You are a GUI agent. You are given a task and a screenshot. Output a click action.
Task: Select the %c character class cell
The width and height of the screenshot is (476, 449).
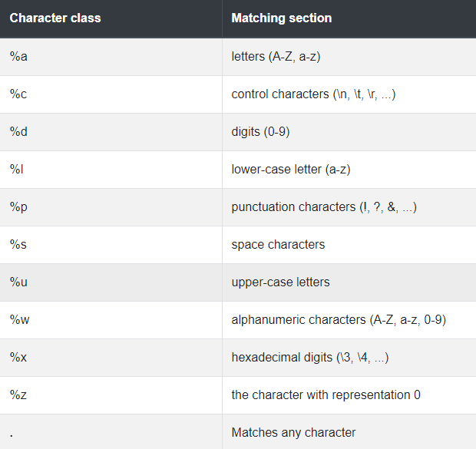click(x=18, y=94)
